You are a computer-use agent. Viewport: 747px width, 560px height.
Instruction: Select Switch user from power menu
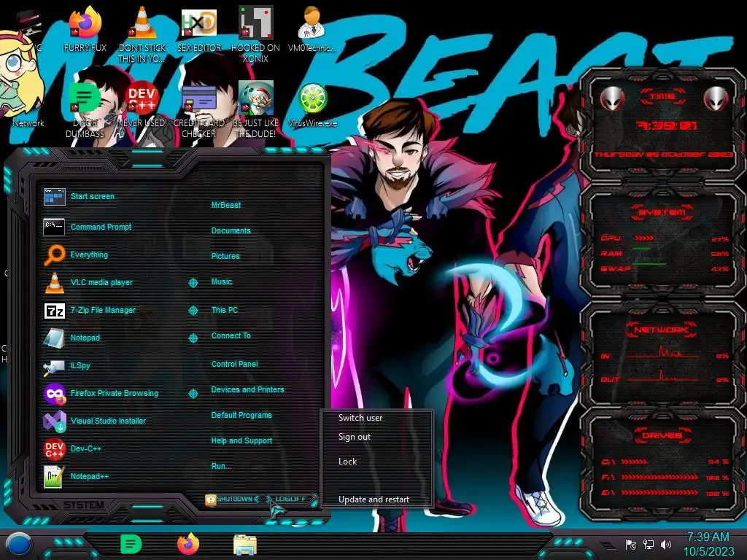click(x=360, y=418)
